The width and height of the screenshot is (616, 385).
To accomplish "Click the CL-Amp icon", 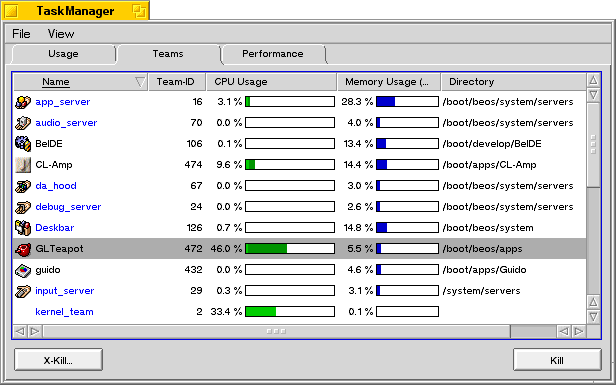I will (23, 165).
